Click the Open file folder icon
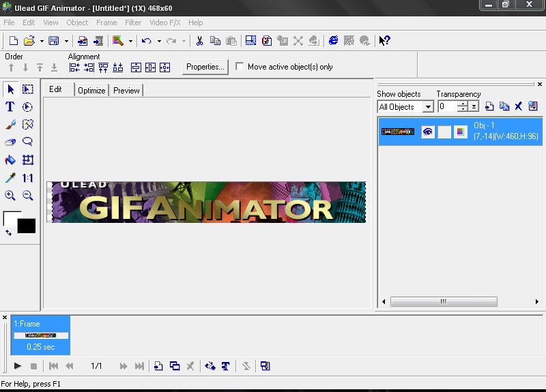546x392 pixels. click(x=29, y=41)
